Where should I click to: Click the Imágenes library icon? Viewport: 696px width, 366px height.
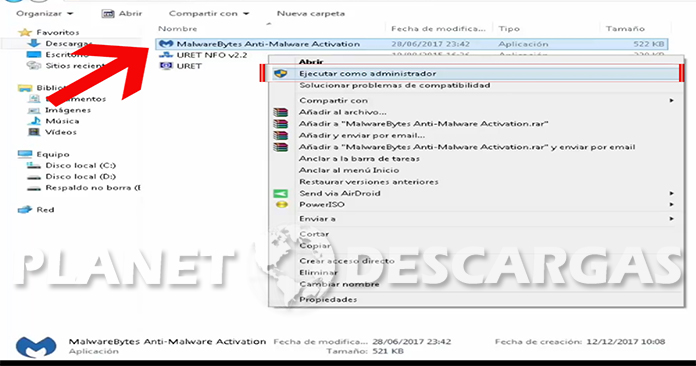pos(34,110)
